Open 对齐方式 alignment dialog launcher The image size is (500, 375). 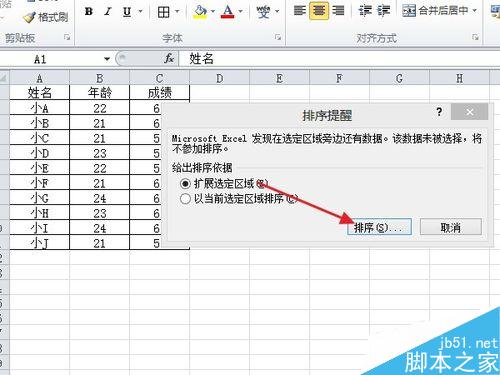coord(475,37)
